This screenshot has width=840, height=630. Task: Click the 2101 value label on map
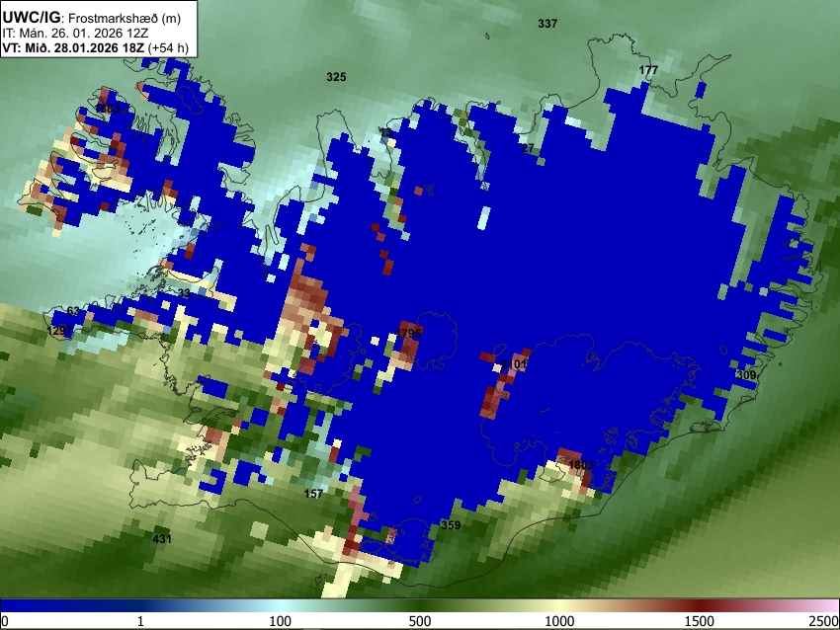coord(514,364)
